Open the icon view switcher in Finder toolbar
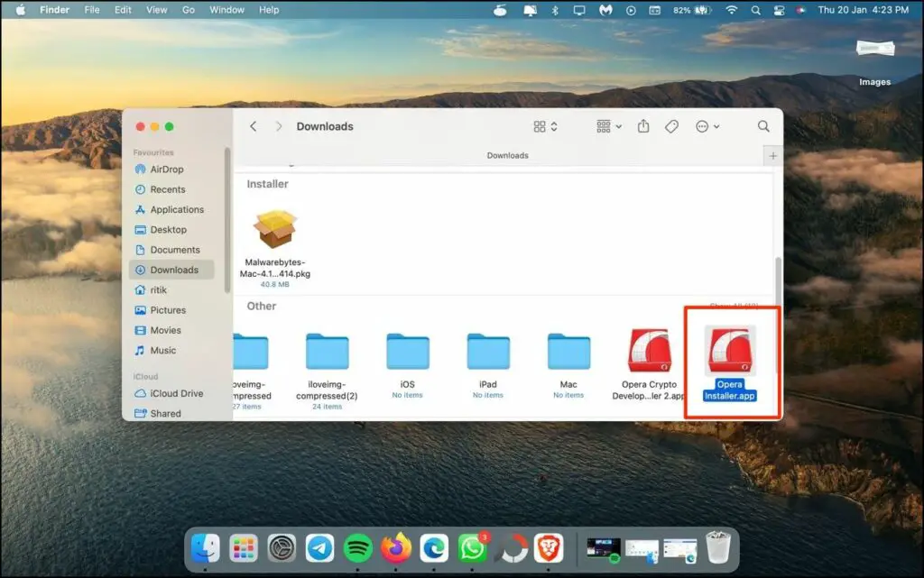 [x=545, y=126]
